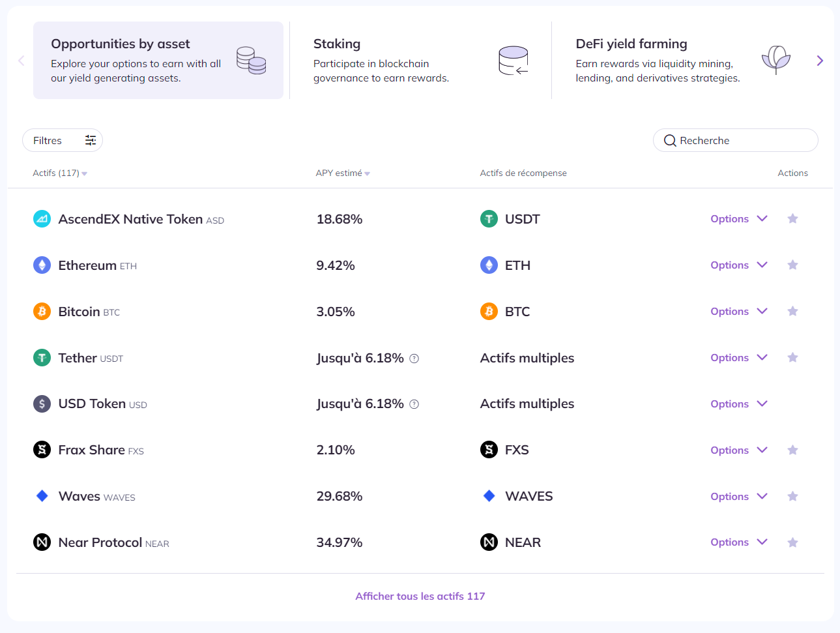Click the Tether asset icon
This screenshot has width=840, height=633.
(x=42, y=358)
